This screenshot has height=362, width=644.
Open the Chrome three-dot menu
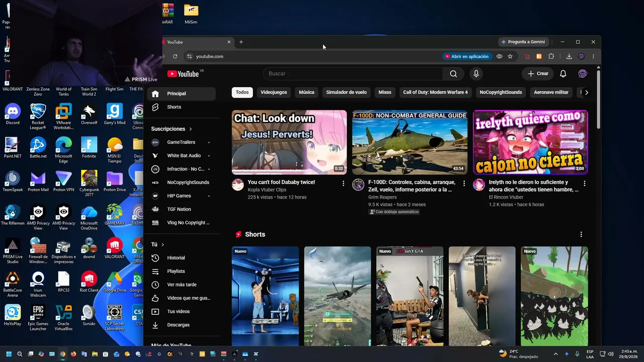594,56
